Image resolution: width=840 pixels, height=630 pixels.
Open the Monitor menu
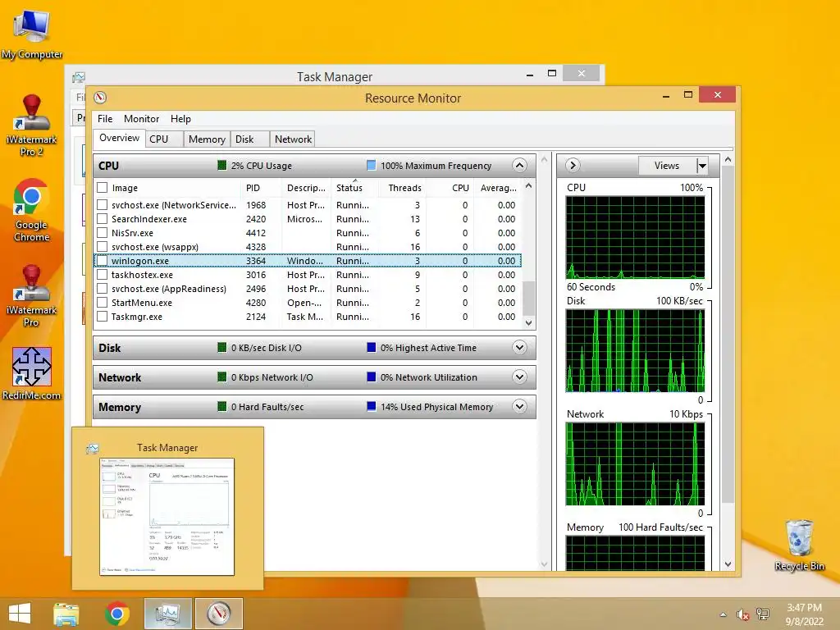click(141, 118)
